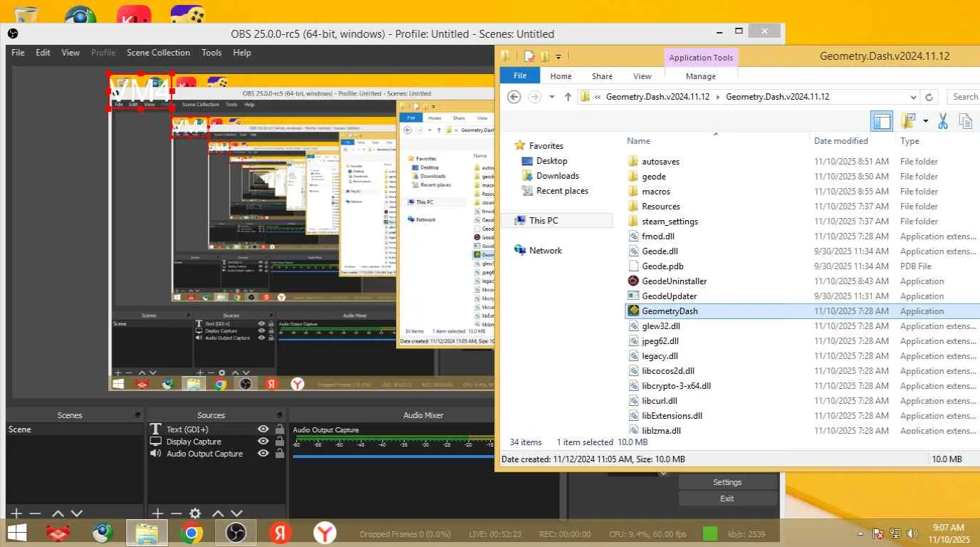Click the Windows Start button
This screenshot has height=547, width=980.
point(16,533)
